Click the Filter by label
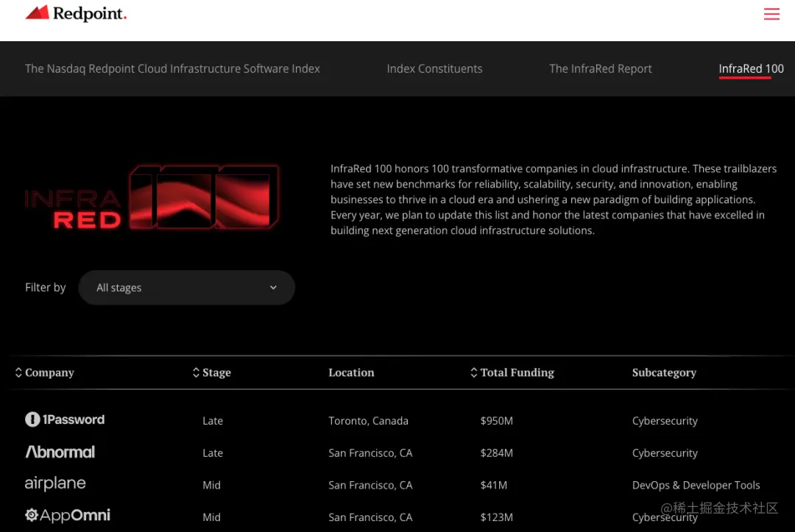This screenshot has height=532, width=795. click(x=45, y=287)
